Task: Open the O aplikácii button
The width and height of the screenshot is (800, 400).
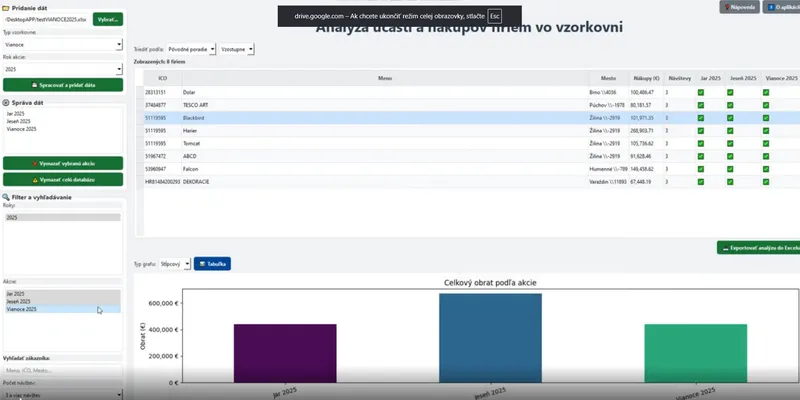Action: coord(782,7)
